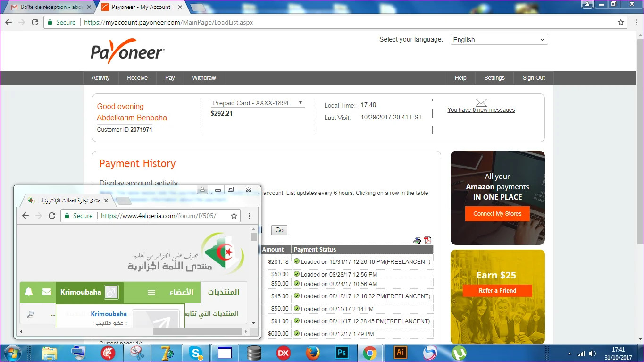Open the Krimoubaha profile link in forum
This screenshot has width=644, height=362.
[109, 314]
